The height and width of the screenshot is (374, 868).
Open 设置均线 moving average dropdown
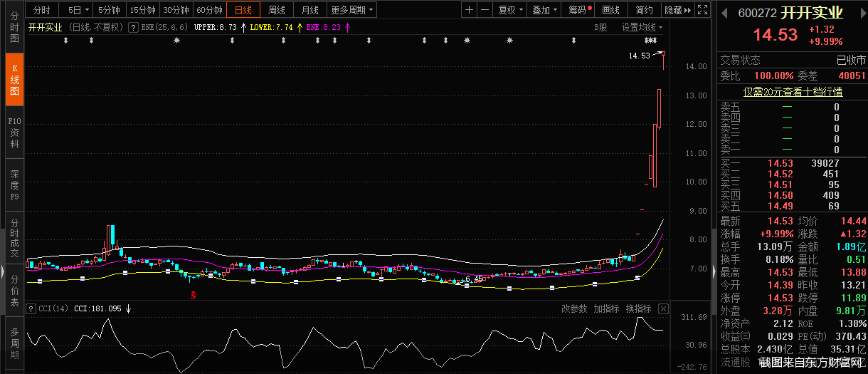tap(642, 27)
